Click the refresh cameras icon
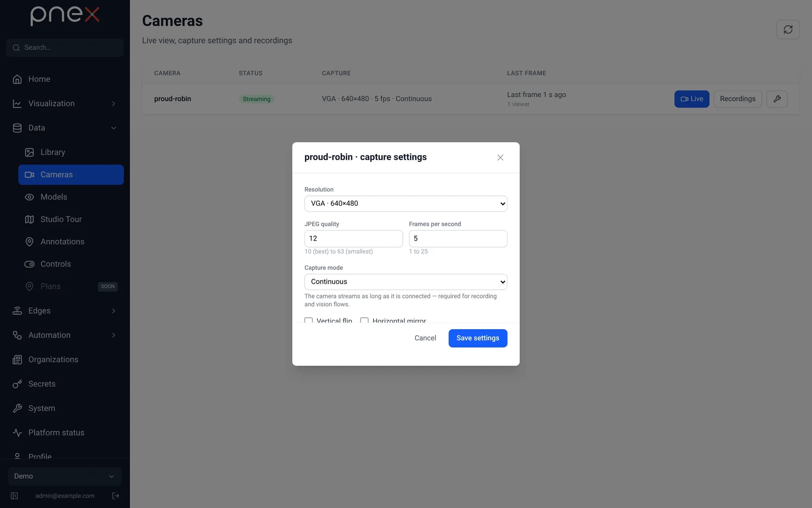This screenshot has height=508, width=812. point(788,30)
